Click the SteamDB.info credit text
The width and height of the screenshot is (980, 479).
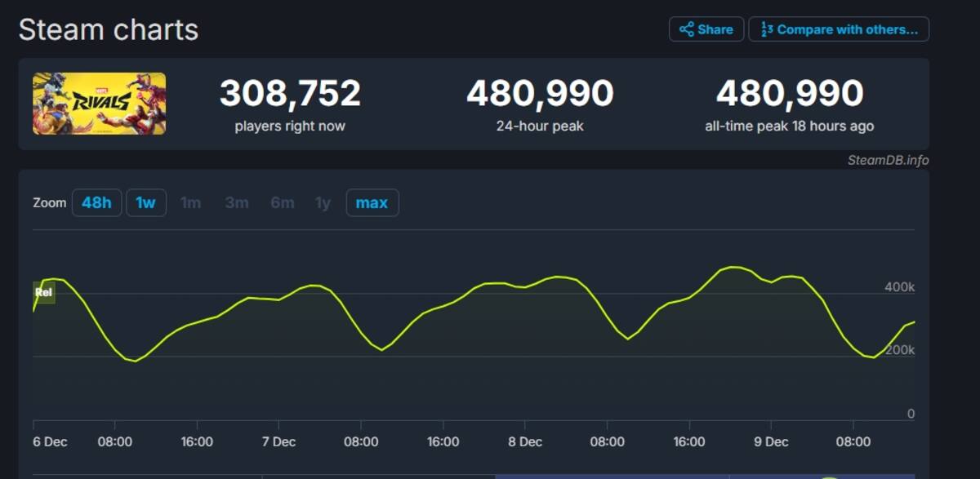(x=888, y=160)
